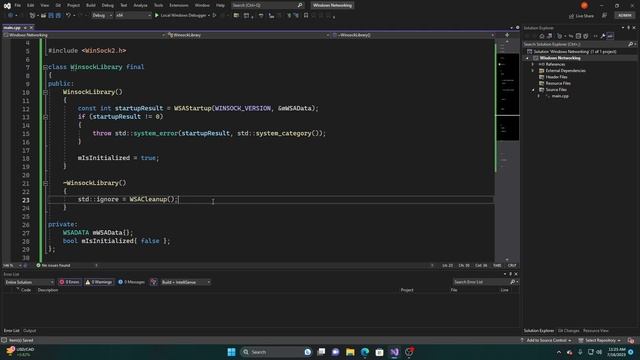This screenshot has width=640, height=360.
Task: Open the File menu
Action: [18, 5]
